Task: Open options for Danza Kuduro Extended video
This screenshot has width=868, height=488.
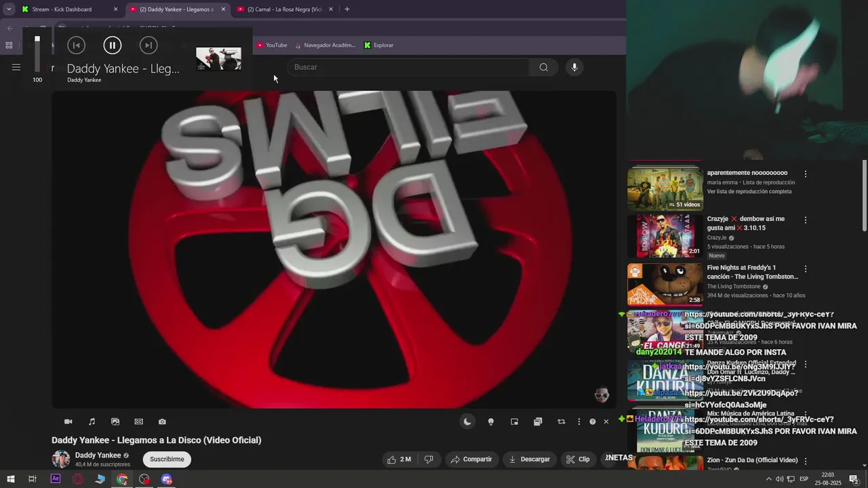Action: click(x=806, y=365)
